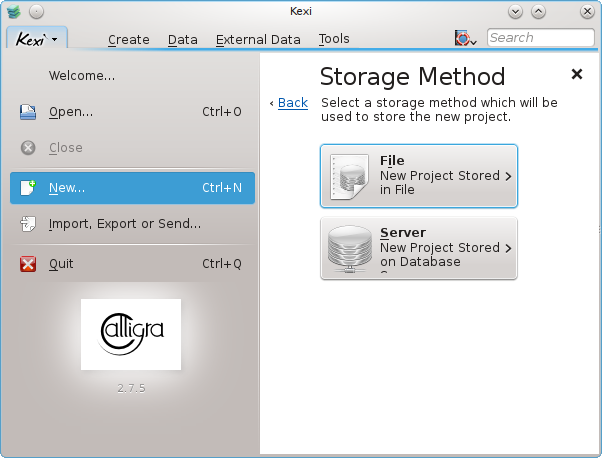Go back using the Back link
The image size is (602, 458).
coord(292,103)
